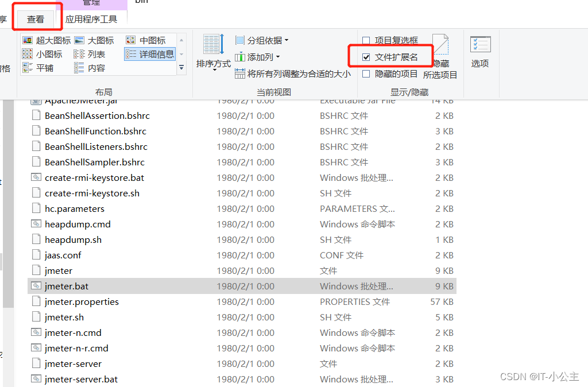Click the 隐藏所选项目 hide selected items button

coord(440,56)
